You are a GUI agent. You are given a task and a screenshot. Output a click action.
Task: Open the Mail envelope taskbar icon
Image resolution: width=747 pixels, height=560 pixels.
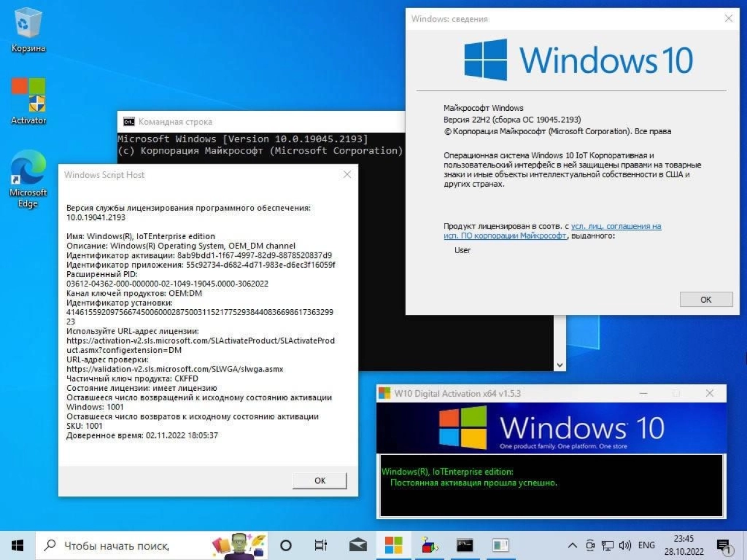tap(358, 545)
